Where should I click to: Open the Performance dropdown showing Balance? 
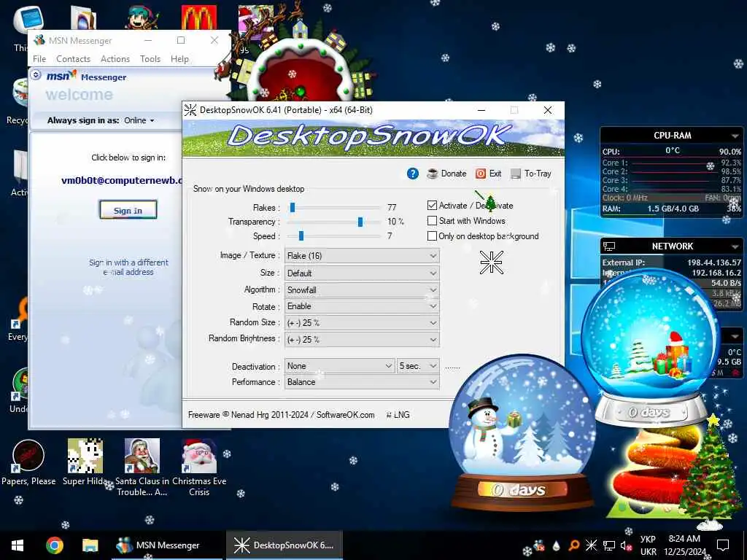tap(362, 382)
